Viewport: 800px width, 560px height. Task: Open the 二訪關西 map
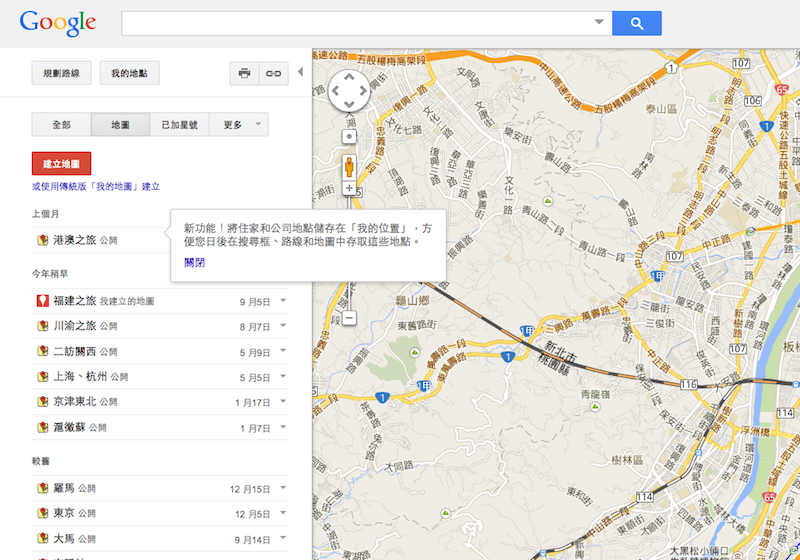tap(75, 351)
